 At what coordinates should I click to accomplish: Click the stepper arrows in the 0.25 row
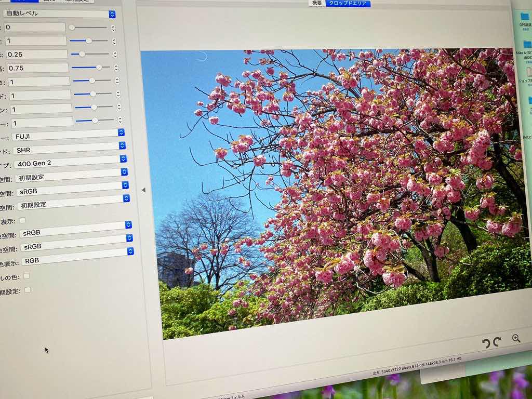(x=115, y=54)
